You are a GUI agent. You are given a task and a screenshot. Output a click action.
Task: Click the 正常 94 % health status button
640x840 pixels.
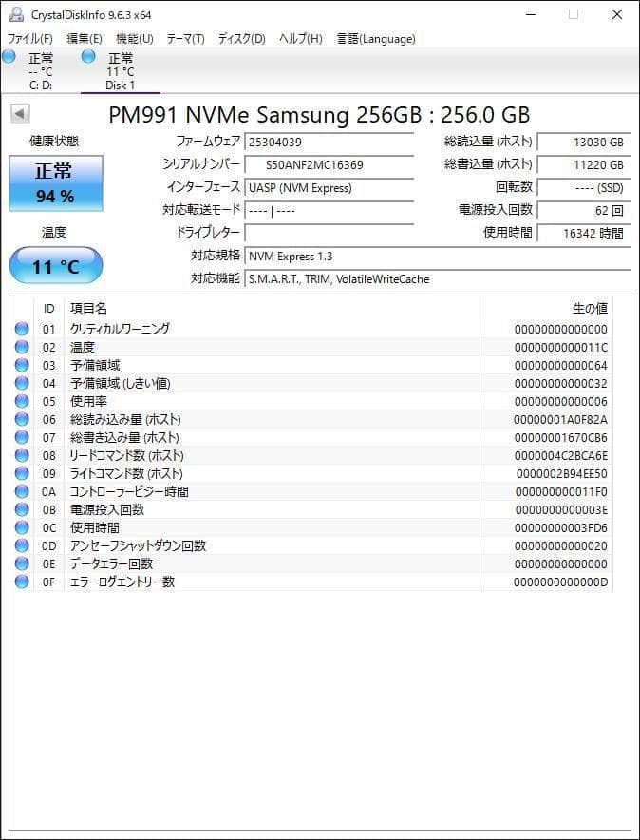coord(56,183)
